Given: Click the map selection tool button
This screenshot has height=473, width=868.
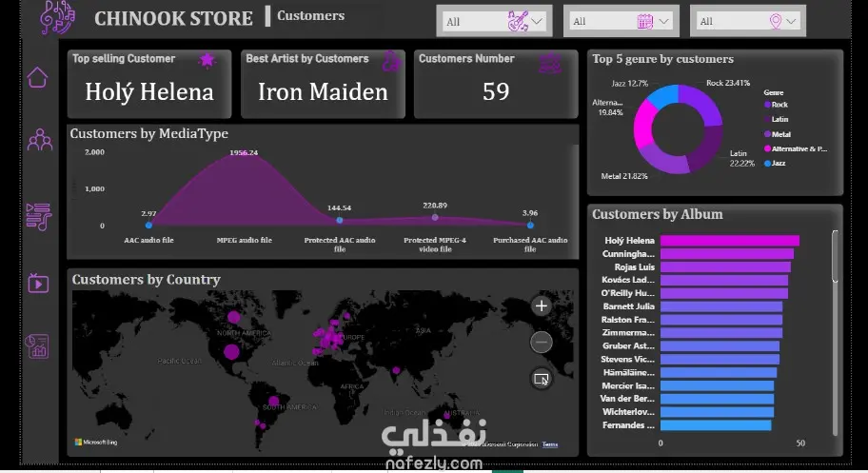Looking at the screenshot, I should click(x=542, y=380).
